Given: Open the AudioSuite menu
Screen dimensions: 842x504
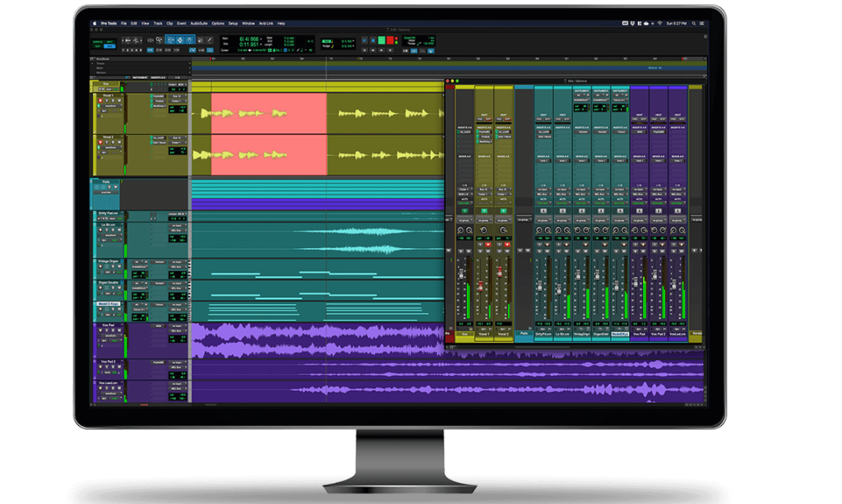Looking at the screenshot, I should pos(200,24).
